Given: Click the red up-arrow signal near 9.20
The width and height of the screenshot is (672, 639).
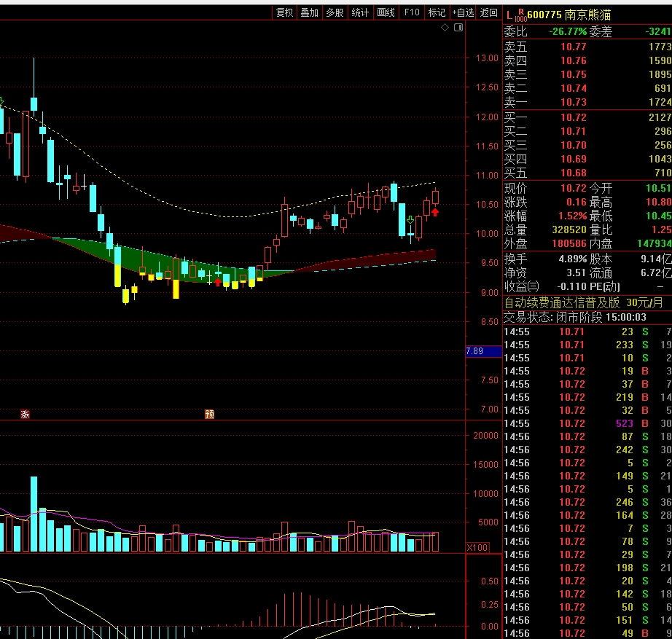Looking at the screenshot, I should tap(218, 282).
